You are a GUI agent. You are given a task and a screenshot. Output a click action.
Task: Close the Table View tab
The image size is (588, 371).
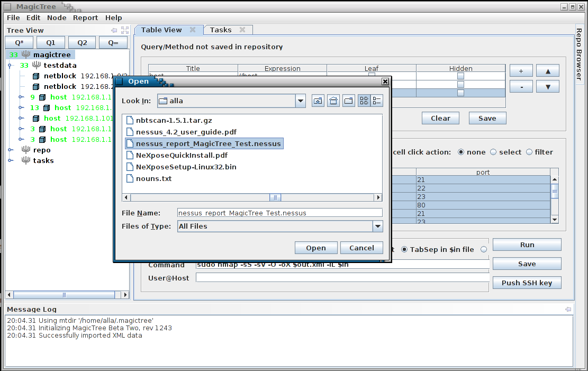tap(193, 30)
